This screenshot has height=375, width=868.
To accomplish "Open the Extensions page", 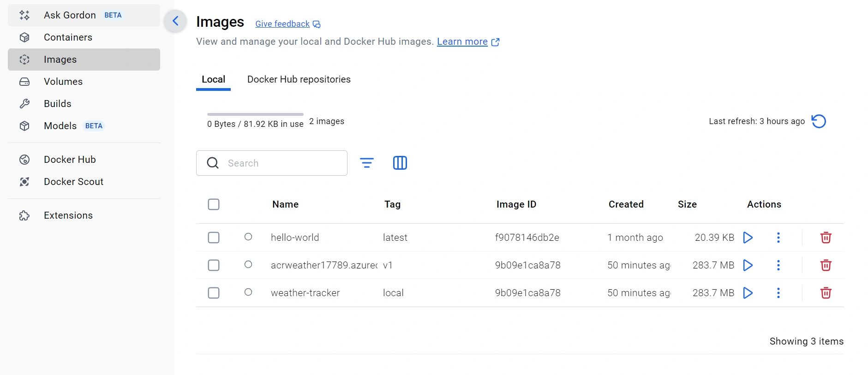I will (84, 215).
